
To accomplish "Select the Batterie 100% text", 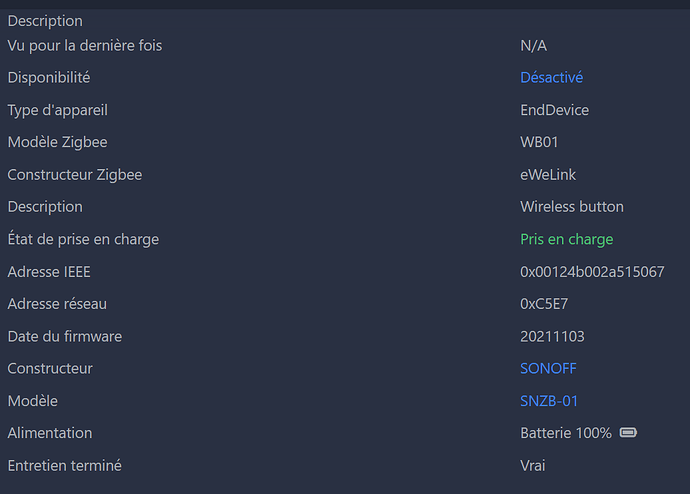I will point(565,433).
